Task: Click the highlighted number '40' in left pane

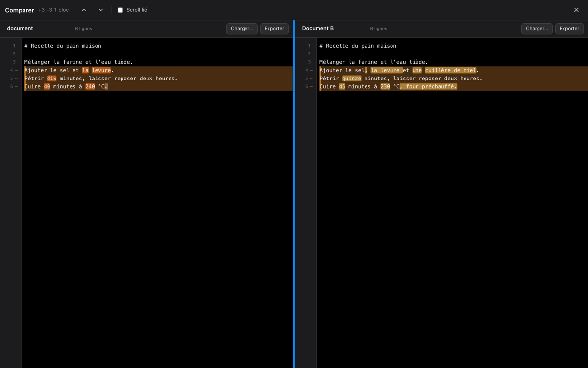Action: (47, 86)
